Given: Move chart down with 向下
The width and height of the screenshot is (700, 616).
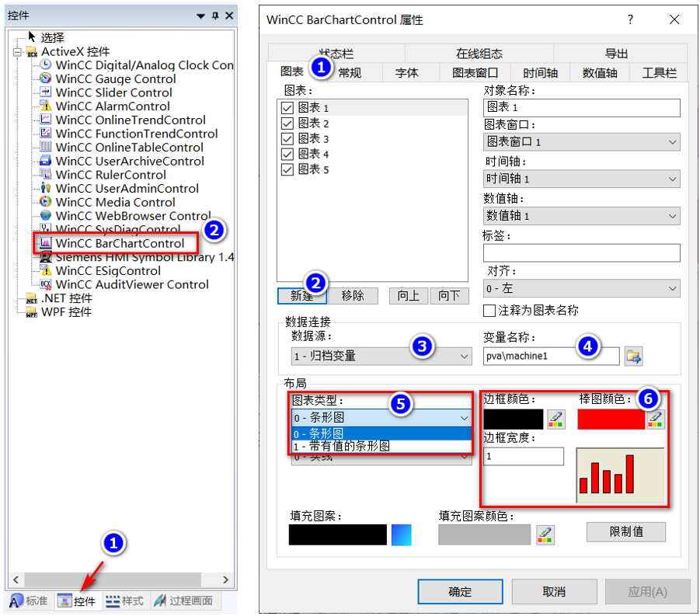Looking at the screenshot, I should 449,295.
